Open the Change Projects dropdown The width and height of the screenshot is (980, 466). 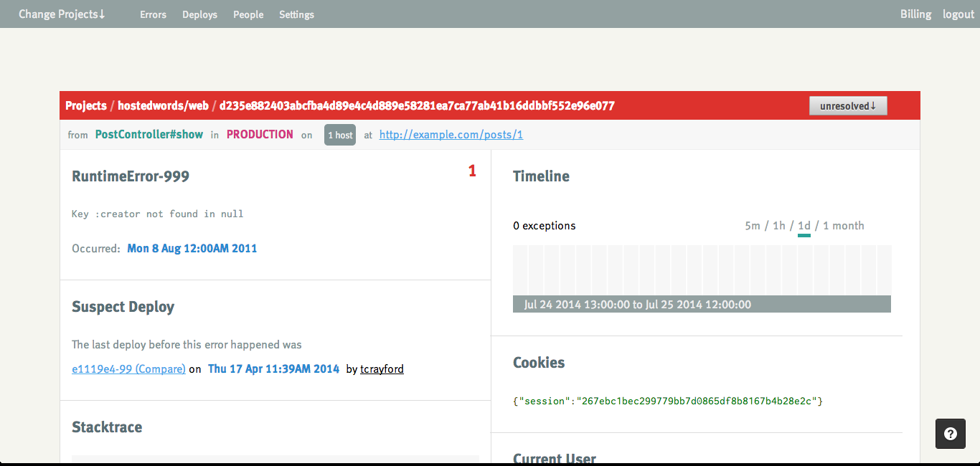(x=62, y=14)
